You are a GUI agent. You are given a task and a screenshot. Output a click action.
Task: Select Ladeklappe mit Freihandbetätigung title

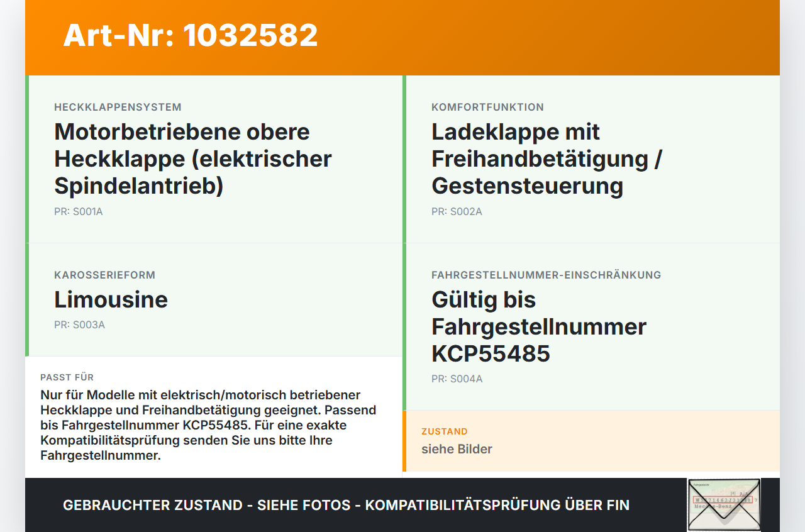pos(547,158)
